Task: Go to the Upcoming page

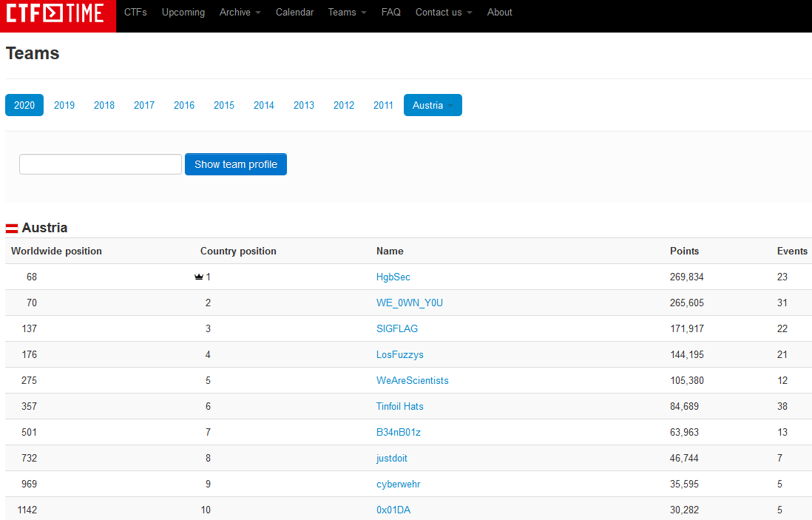Action: point(183,12)
